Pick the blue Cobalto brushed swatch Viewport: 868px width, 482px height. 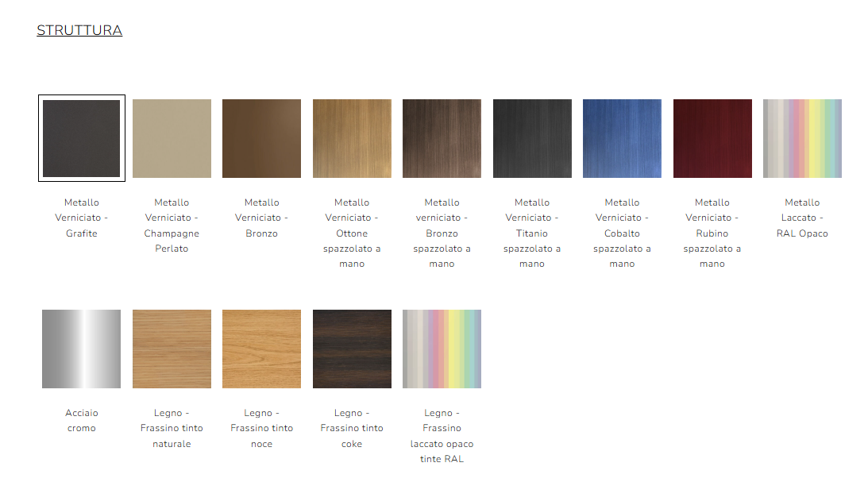[x=622, y=138]
